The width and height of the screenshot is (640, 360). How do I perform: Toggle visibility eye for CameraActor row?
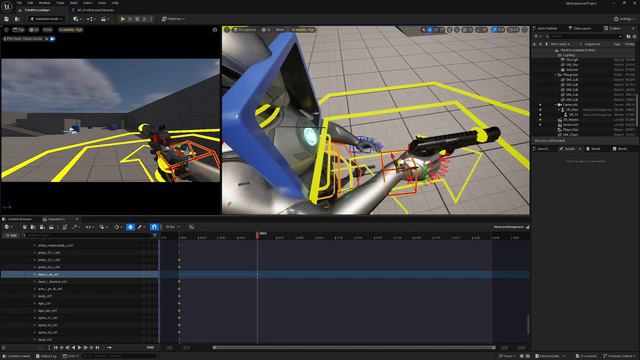[x=540, y=105]
